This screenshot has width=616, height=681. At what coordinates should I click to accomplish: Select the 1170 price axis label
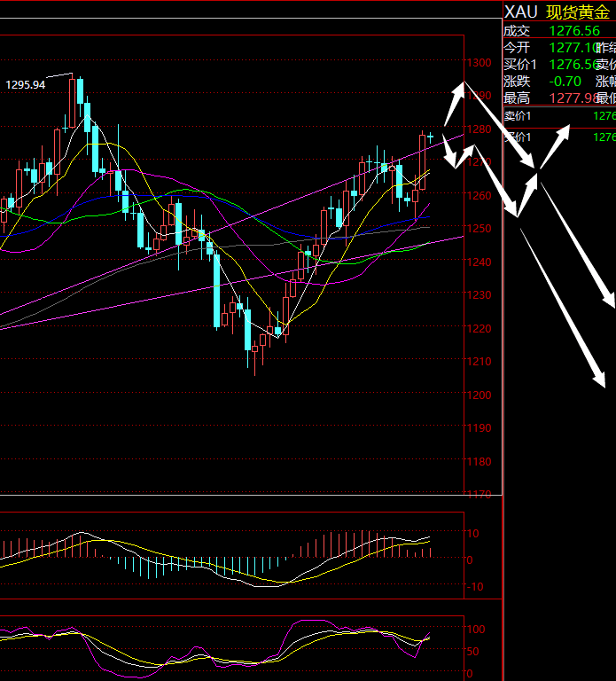(480, 494)
